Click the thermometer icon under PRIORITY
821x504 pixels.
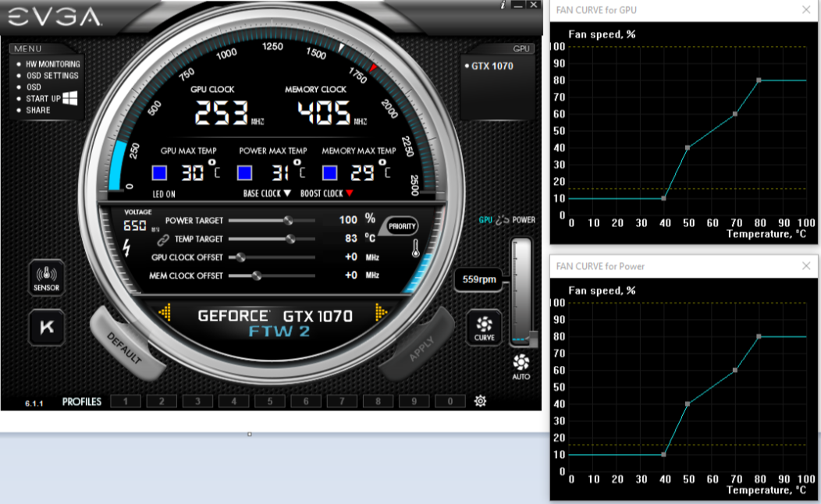pos(416,248)
